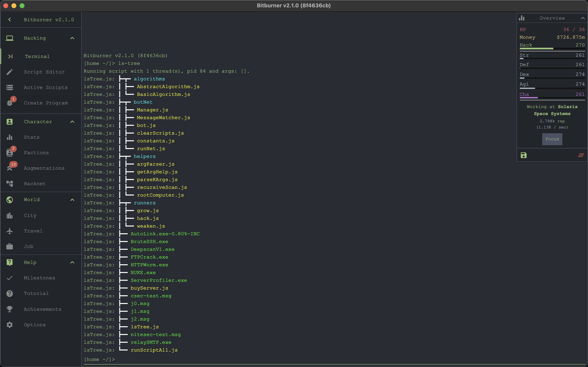Click the Stats icon in Character section

10,137
